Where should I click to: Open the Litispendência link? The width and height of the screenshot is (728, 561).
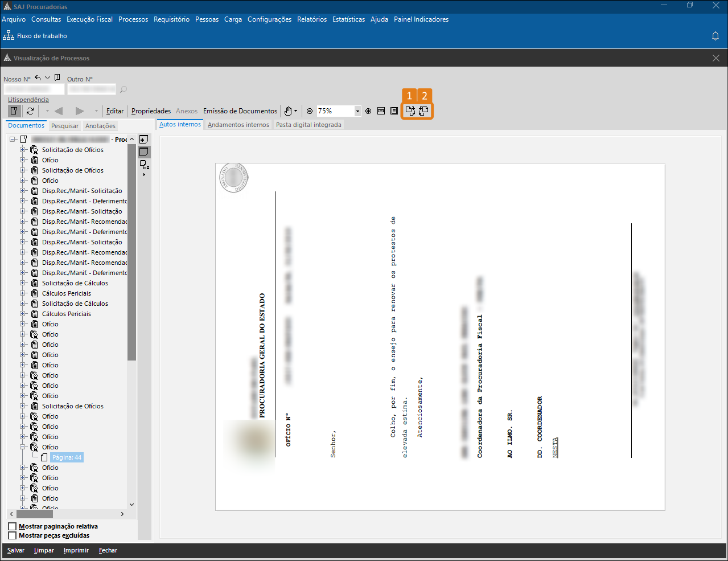click(x=28, y=100)
